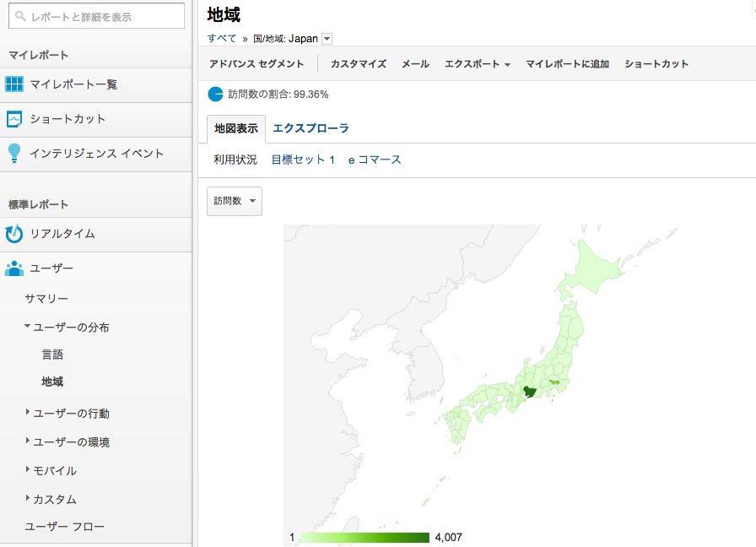Click the My Reports dashboard grid icon

click(x=14, y=84)
